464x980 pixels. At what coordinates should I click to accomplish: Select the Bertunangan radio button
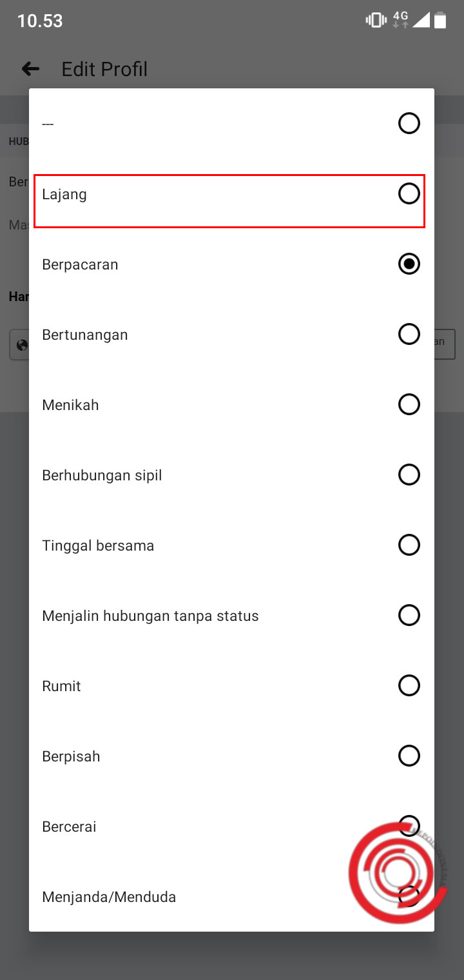point(409,334)
